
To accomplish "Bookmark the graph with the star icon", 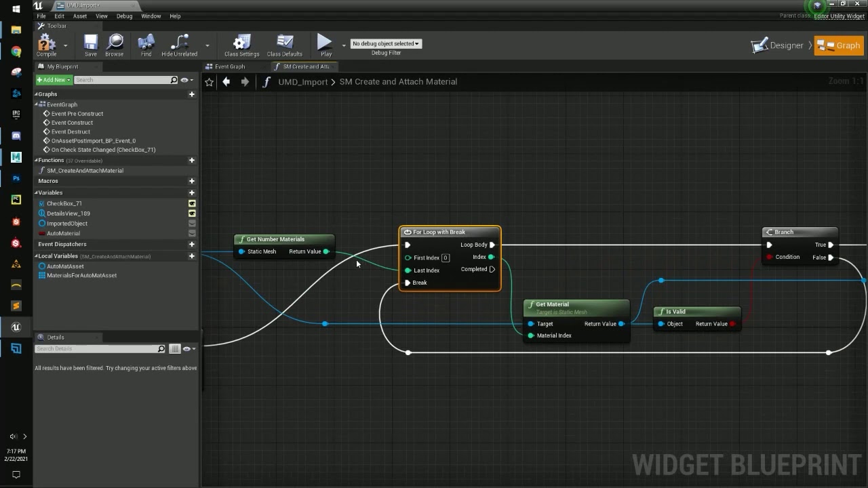I will pos(209,82).
